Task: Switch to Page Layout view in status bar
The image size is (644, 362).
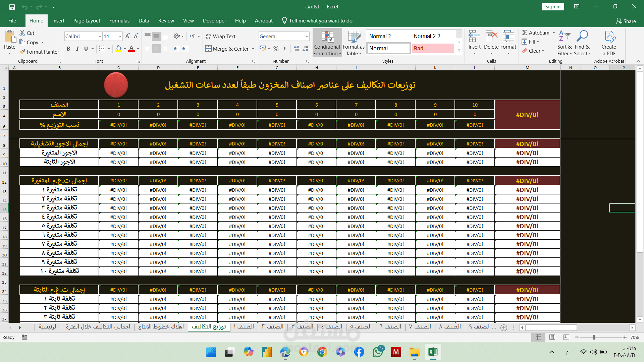Action: (552, 337)
